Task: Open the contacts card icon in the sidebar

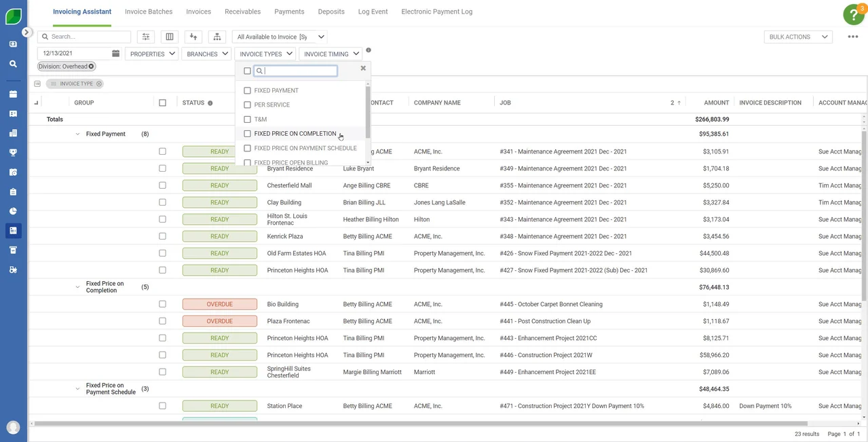Action: coord(12,112)
